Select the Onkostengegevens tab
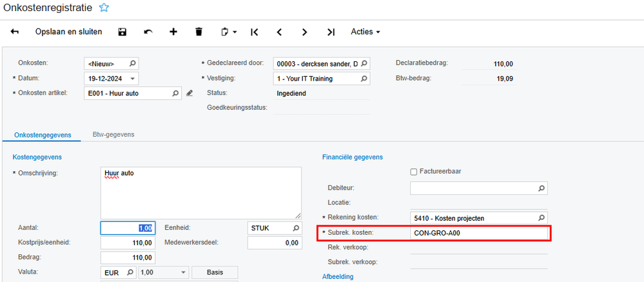The height and width of the screenshot is (282, 644). [x=43, y=134]
